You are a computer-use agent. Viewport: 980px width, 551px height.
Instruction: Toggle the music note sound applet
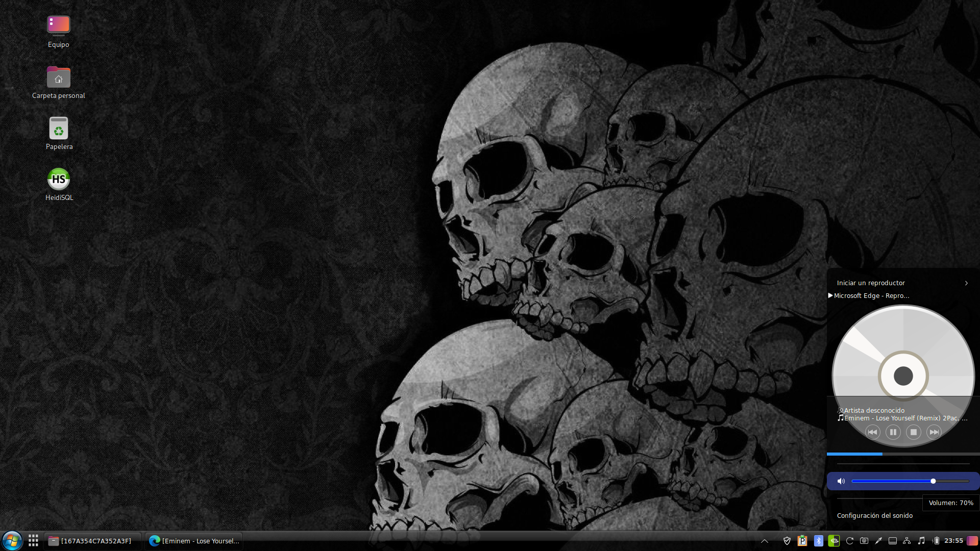pos(921,541)
